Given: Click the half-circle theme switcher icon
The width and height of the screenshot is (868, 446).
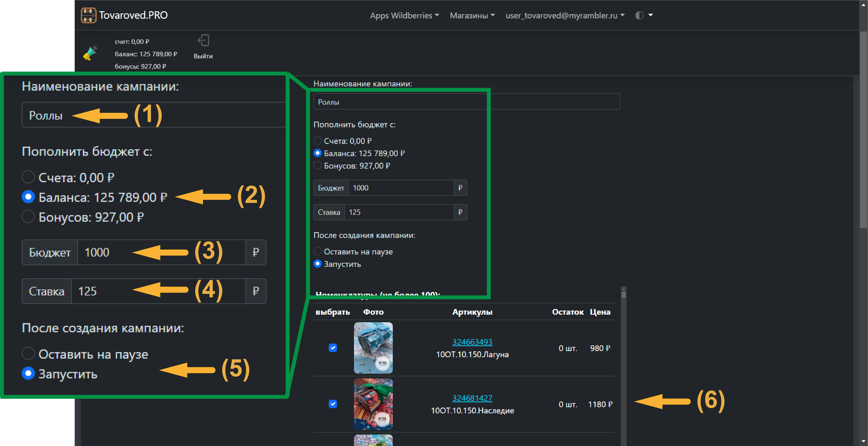Looking at the screenshot, I should (639, 15).
